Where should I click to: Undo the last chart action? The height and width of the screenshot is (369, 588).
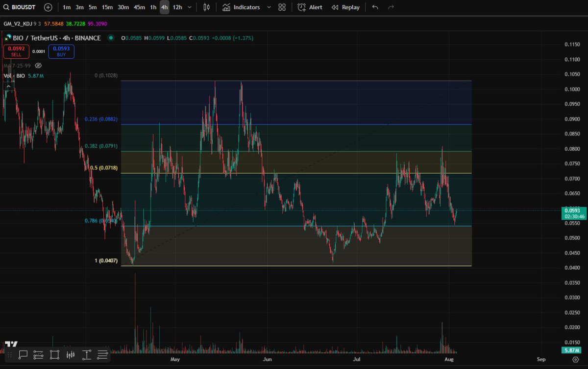click(x=375, y=7)
